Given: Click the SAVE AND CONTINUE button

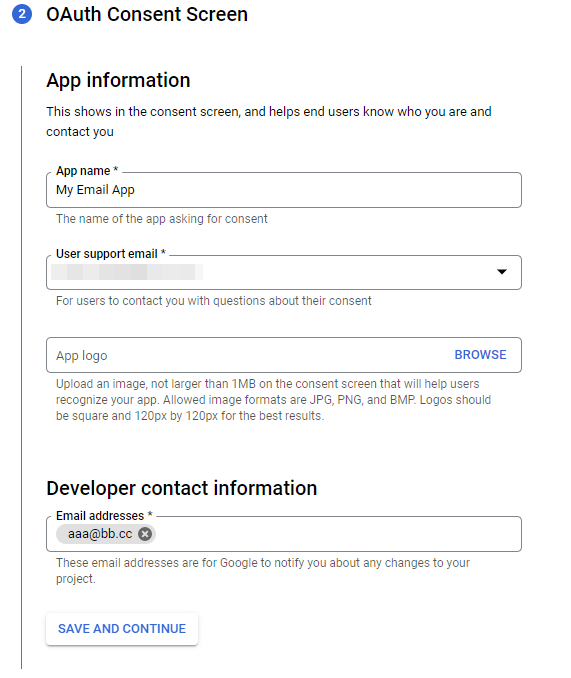Looking at the screenshot, I should point(122,629).
